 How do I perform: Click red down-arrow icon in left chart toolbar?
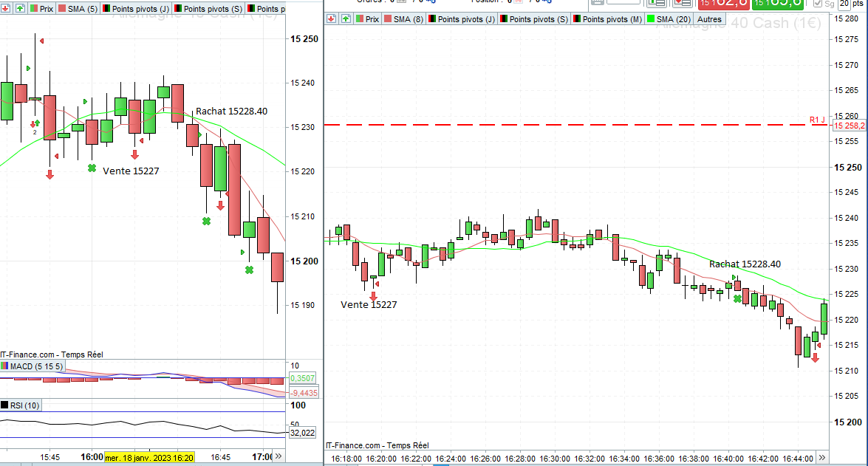6,8
